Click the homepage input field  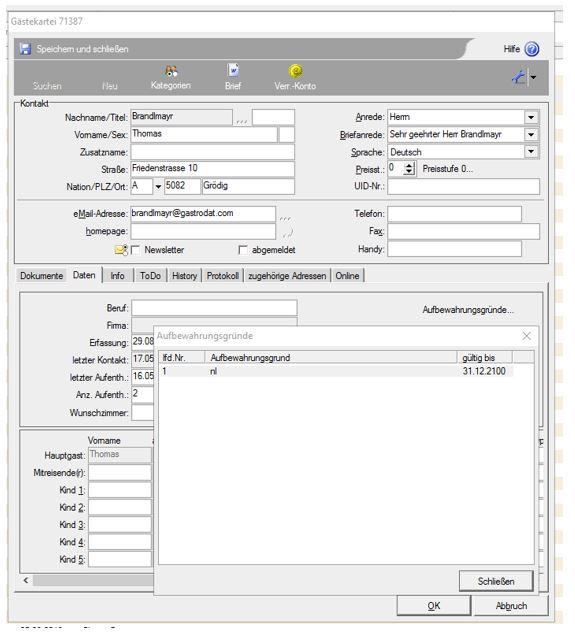tap(203, 232)
